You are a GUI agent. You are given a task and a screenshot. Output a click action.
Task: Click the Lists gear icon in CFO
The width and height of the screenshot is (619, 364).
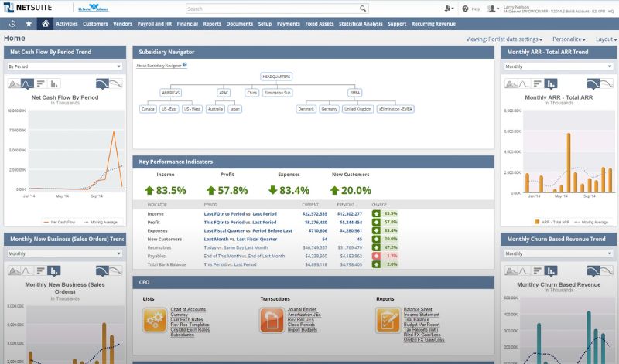point(156,319)
